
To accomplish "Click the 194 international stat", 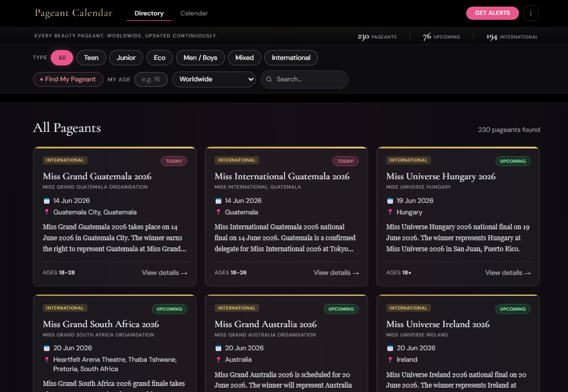I will click(x=512, y=37).
